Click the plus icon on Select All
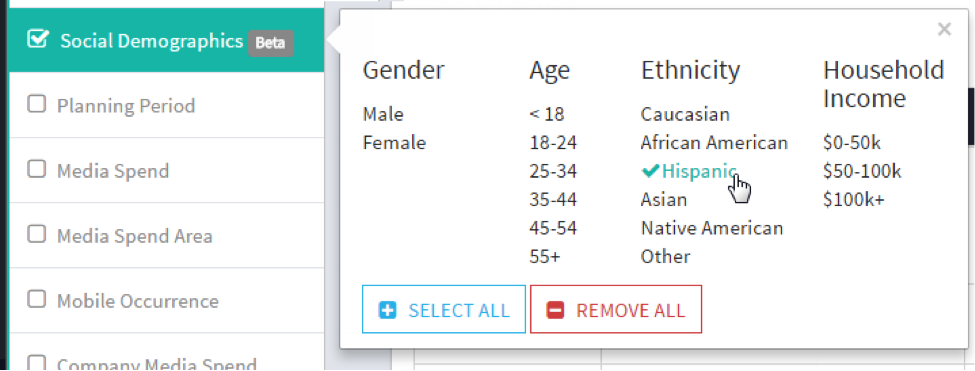Image resolution: width=975 pixels, height=371 pixels. click(x=387, y=310)
